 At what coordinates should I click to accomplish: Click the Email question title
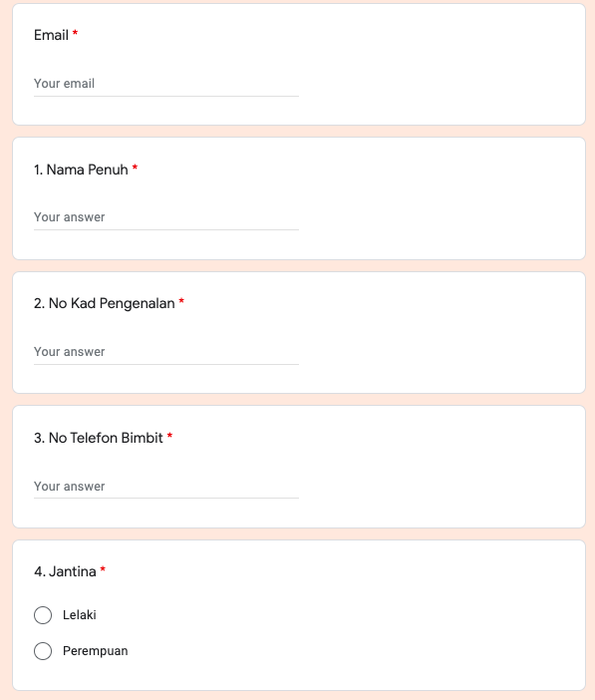tap(51, 35)
